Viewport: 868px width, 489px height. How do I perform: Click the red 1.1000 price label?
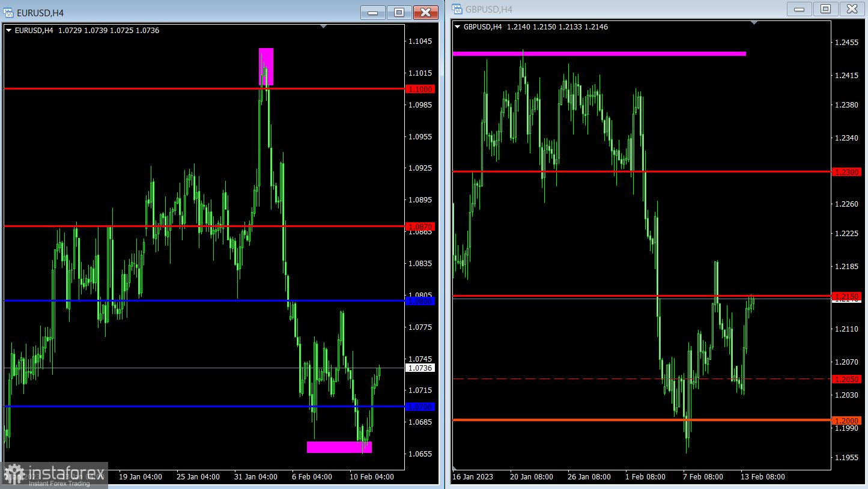point(420,89)
